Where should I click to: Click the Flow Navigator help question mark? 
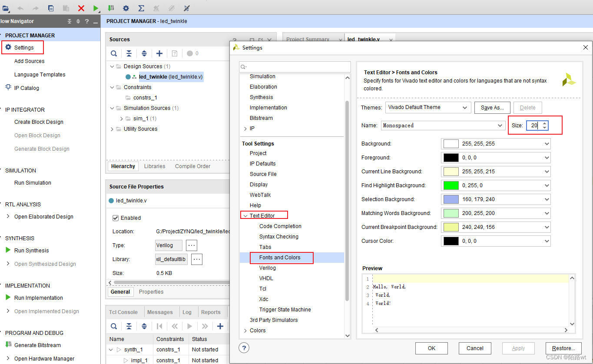tap(87, 21)
